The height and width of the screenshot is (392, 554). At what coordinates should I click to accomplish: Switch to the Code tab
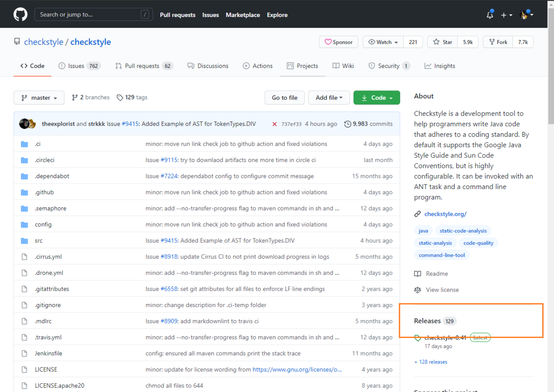pos(32,66)
